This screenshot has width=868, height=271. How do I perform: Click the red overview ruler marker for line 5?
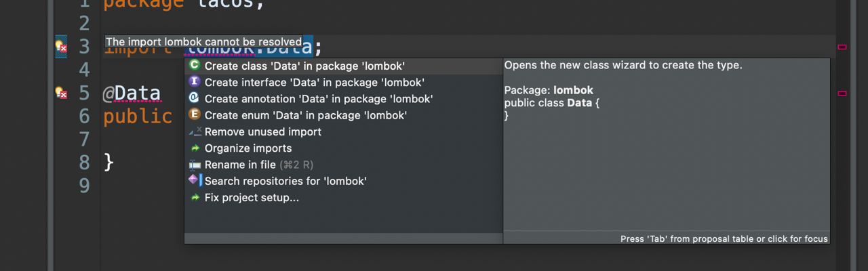tap(842, 93)
